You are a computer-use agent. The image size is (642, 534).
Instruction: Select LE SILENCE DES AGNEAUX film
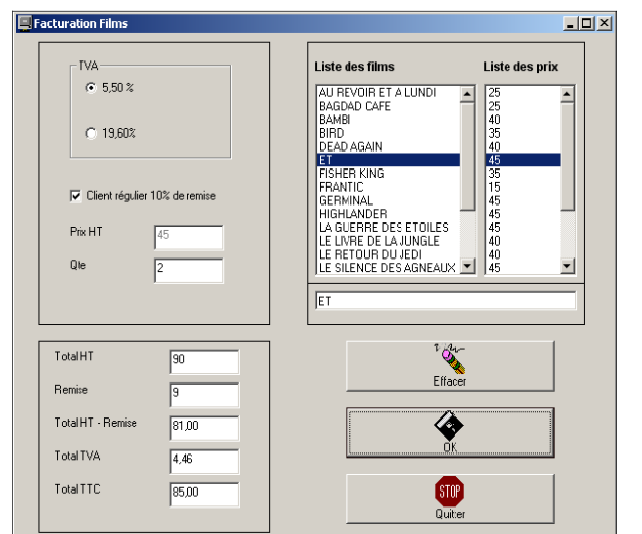pyautogui.click(x=388, y=268)
